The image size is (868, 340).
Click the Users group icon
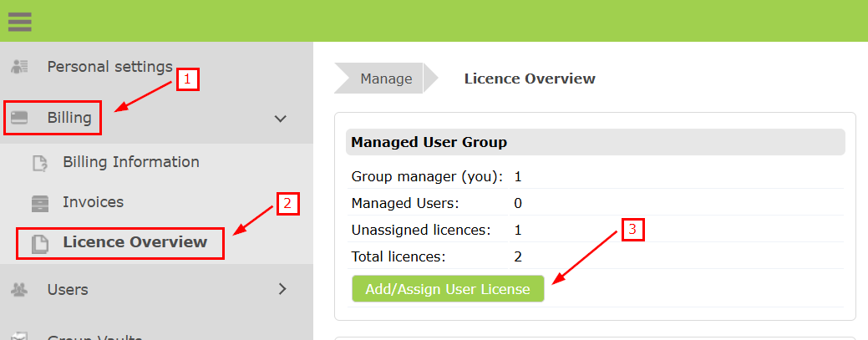coord(19,289)
